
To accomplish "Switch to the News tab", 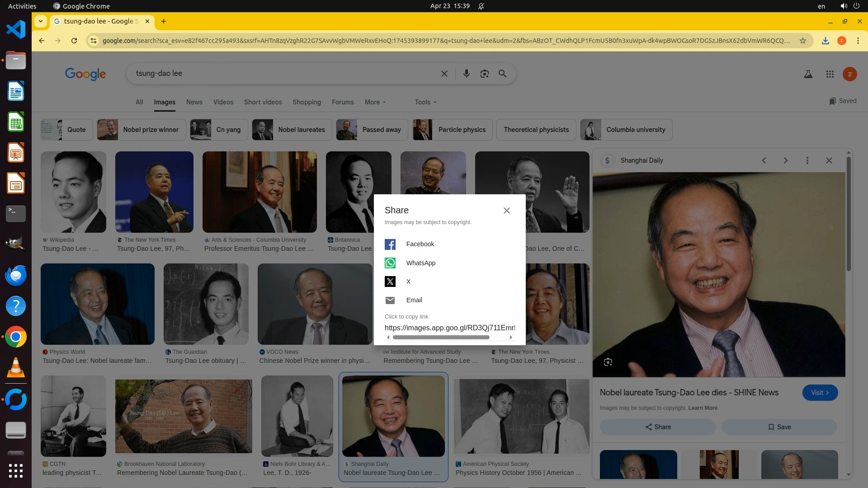I will click(194, 102).
